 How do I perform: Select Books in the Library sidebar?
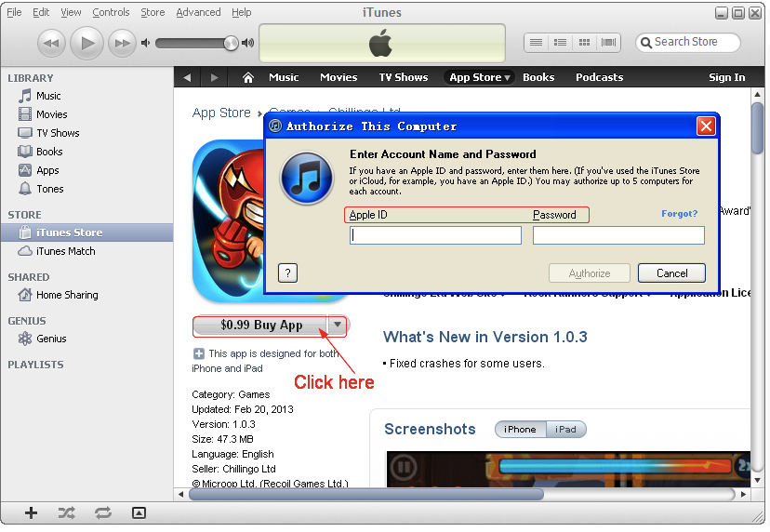pyautogui.click(x=49, y=153)
